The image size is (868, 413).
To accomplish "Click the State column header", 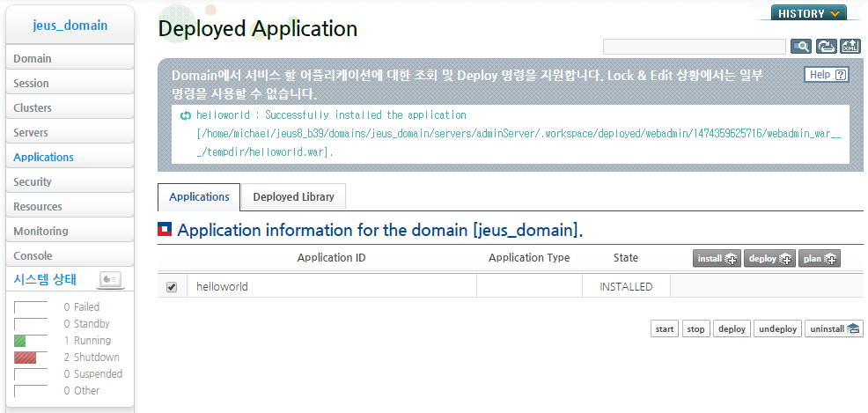I will pyautogui.click(x=626, y=257).
